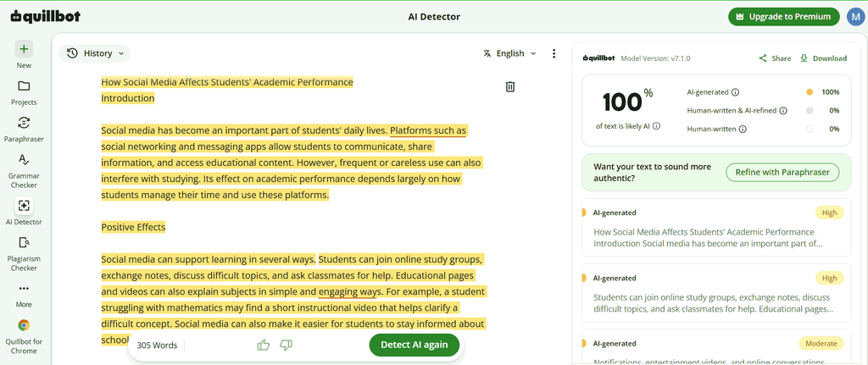Screen dimensions: 868x365
Task: Click Refine with Paraphraser
Action: [x=782, y=172]
